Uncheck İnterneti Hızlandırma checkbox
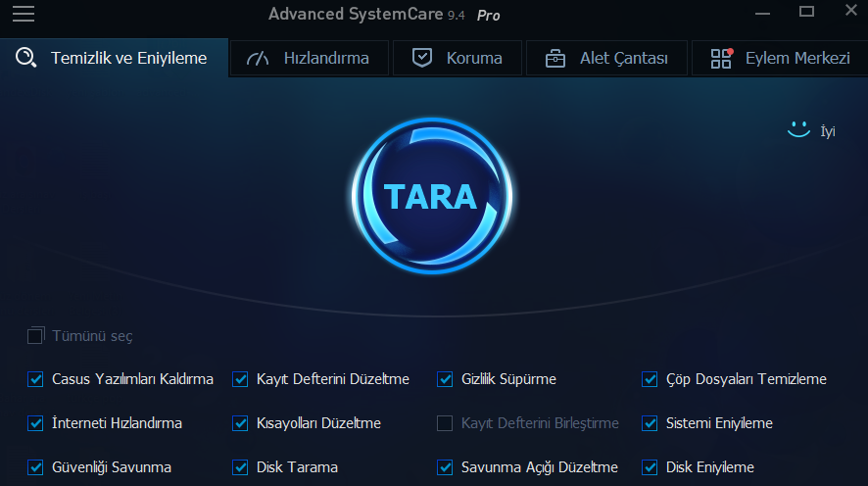Viewport: 868px width, 486px height. (35, 423)
